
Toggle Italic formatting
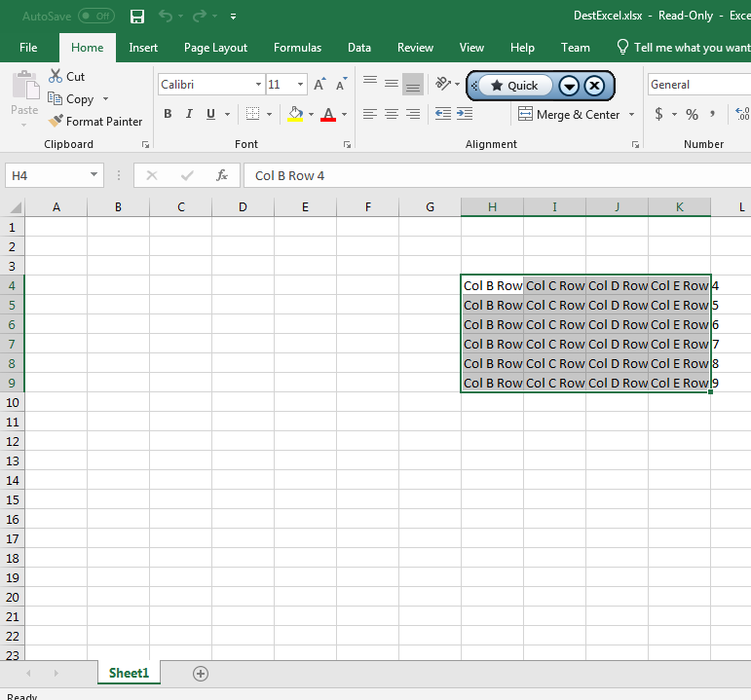click(189, 114)
